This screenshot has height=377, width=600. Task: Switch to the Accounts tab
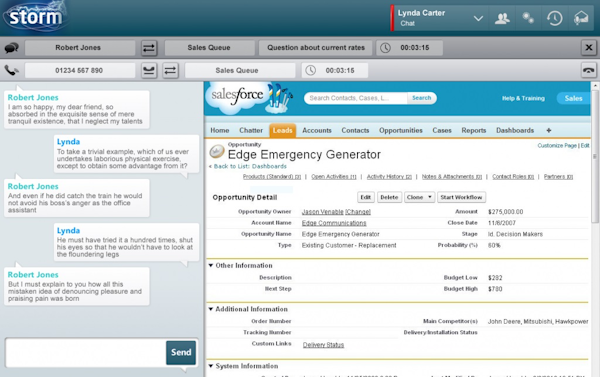pos(317,131)
